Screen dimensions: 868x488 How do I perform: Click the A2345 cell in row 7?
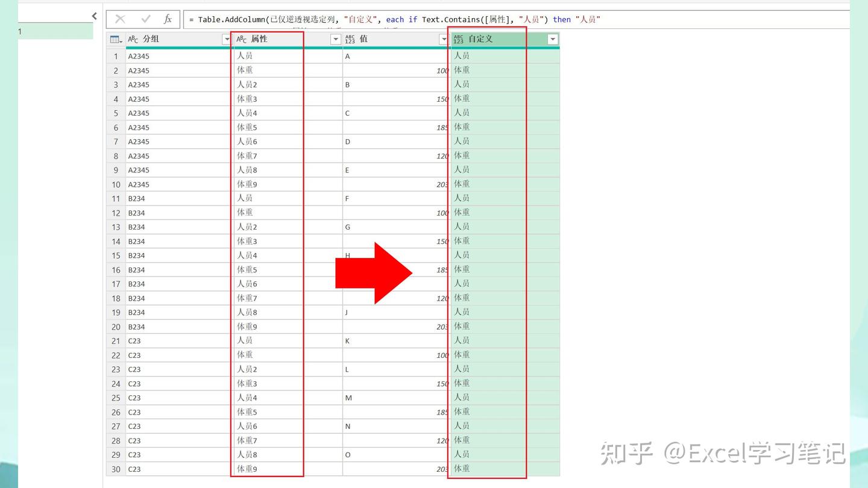coord(179,142)
